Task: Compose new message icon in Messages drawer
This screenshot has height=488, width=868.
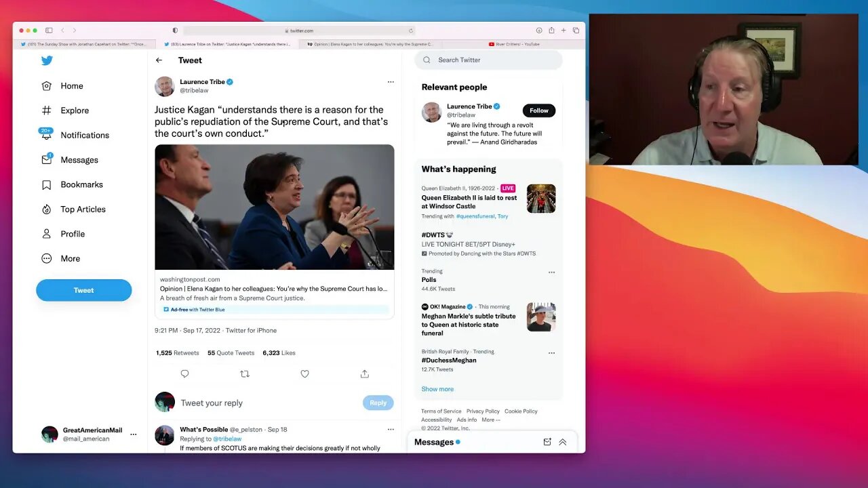Action: [x=547, y=442]
